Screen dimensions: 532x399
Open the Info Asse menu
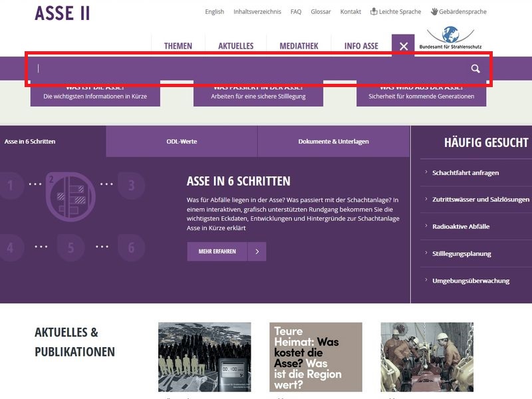(x=361, y=46)
